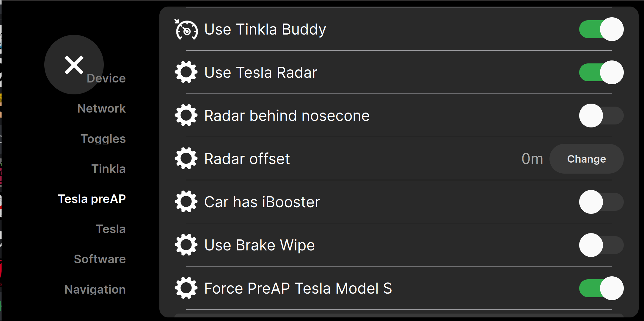This screenshot has width=644, height=321.
Task: Close the settings with the X button
Action: [74, 65]
